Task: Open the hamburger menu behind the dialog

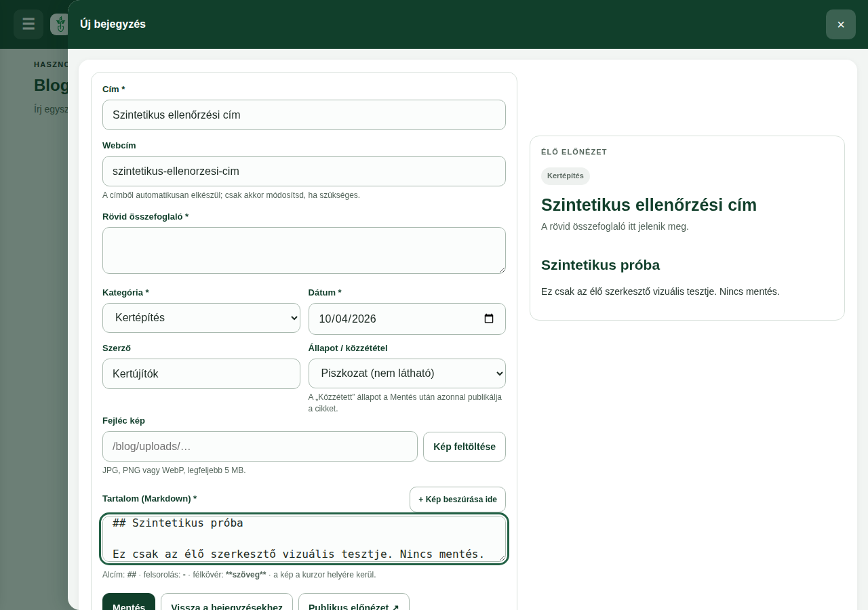Action: point(28,24)
